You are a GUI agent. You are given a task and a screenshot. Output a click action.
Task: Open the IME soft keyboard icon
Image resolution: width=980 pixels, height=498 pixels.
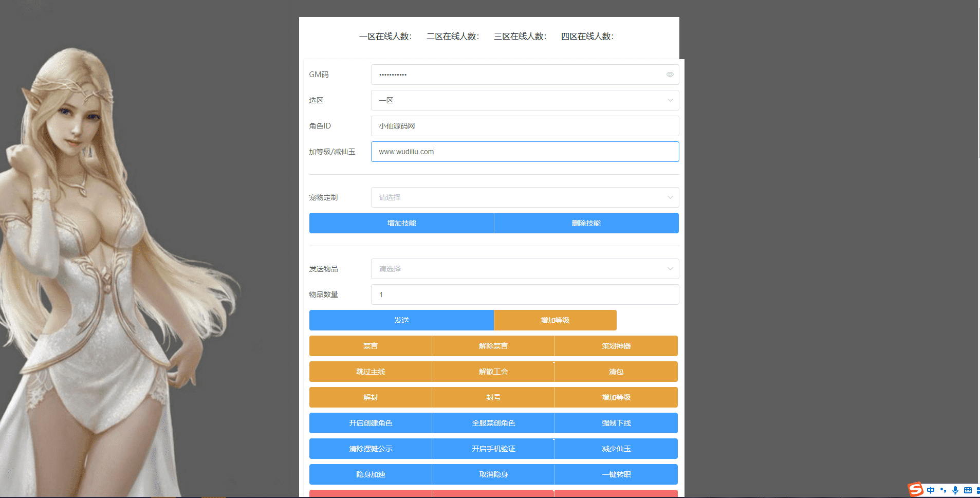pyautogui.click(x=968, y=490)
